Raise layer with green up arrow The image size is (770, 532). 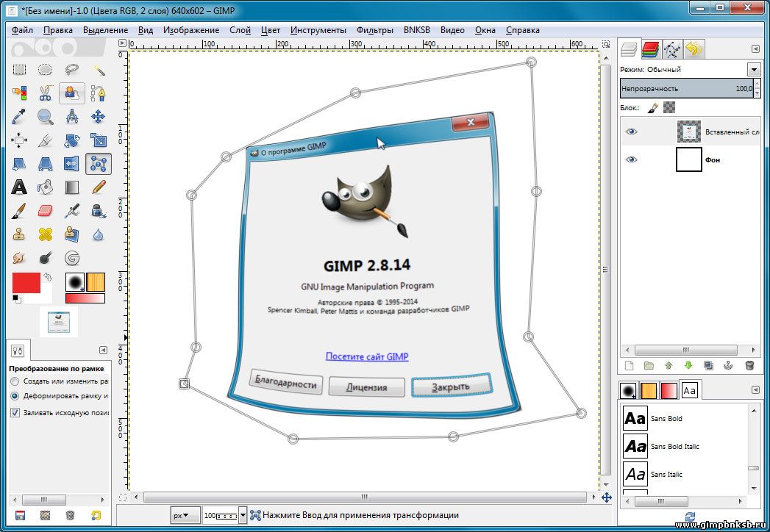tap(669, 365)
